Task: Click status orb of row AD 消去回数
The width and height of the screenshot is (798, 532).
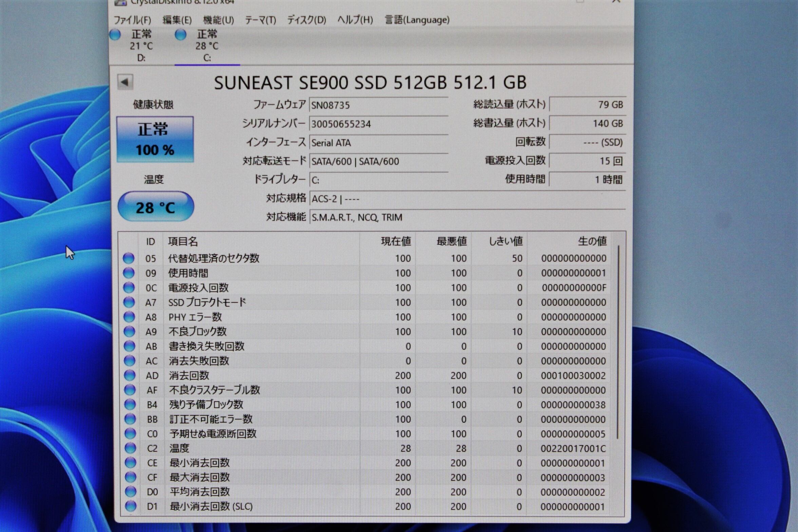Action: coord(130,375)
